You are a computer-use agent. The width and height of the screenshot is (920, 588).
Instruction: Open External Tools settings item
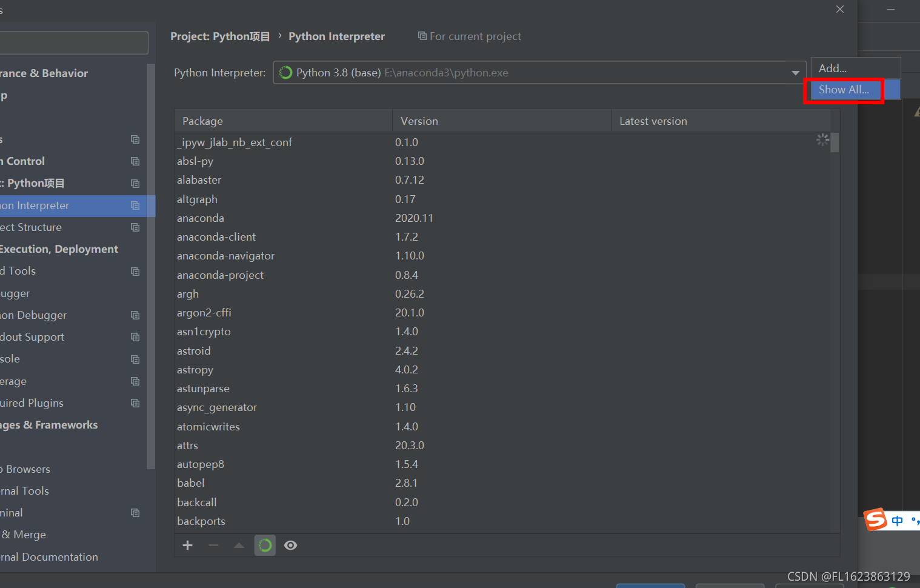[x=73, y=491]
